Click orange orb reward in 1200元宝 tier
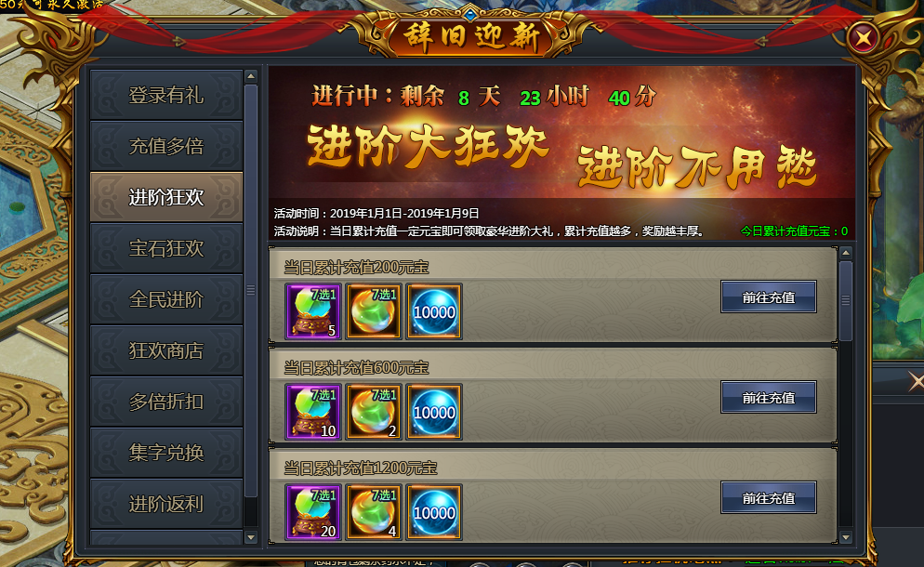924x567 pixels. click(x=374, y=512)
